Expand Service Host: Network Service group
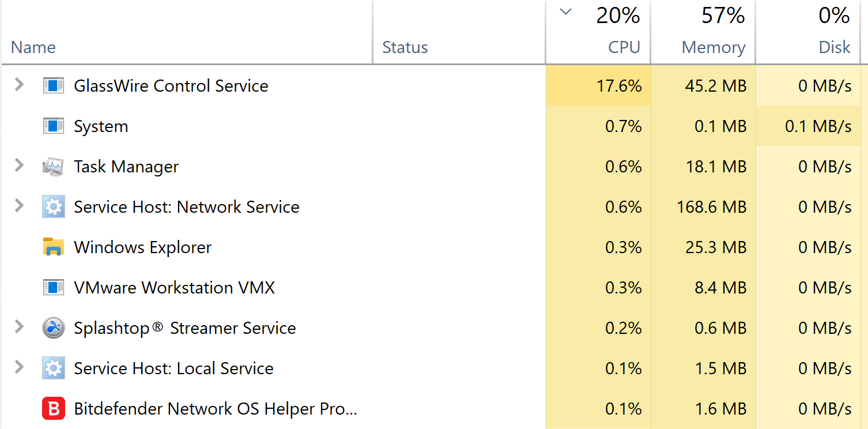868x429 pixels. click(x=19, y=206)
